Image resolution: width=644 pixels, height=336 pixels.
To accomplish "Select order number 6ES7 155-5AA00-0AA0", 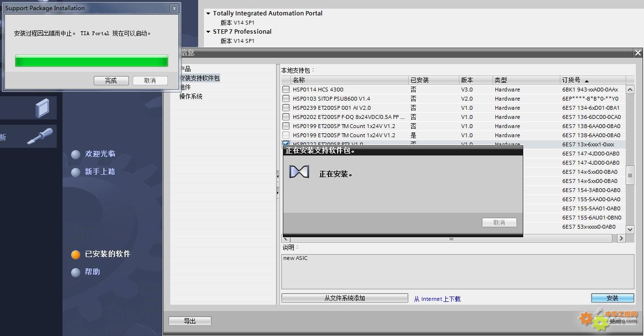I will [591, 199].
